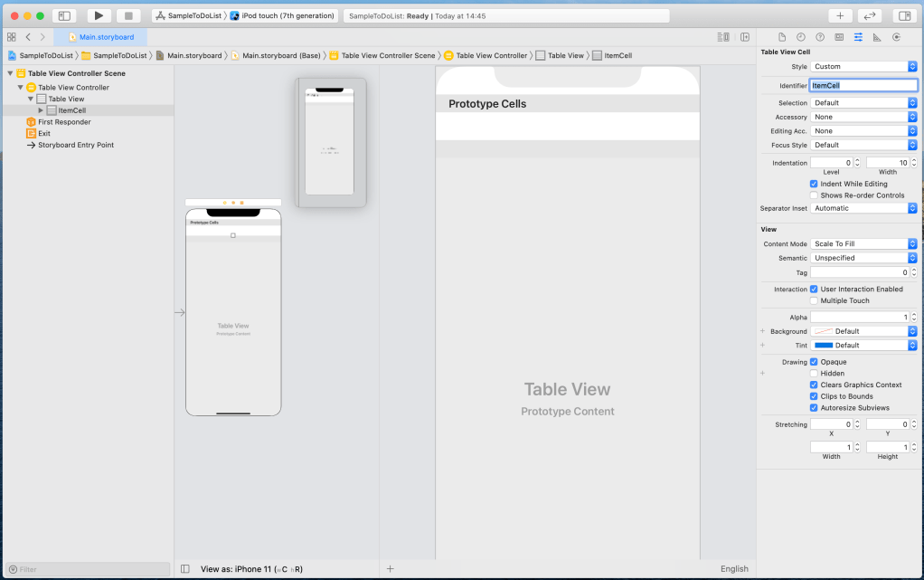Screen dimensions: 924x580
Task: Enable Shows Re-order Controls
Action: (x=814, y=195)
